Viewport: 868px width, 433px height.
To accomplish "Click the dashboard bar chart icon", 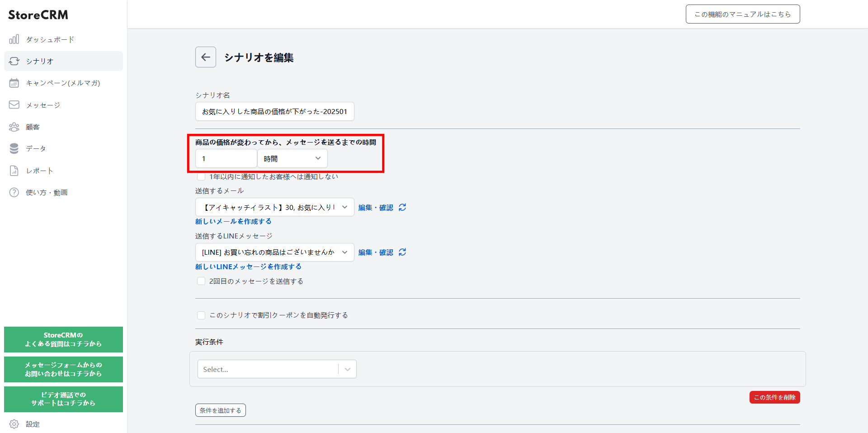I will pyautogui.click(x=14, y=39).
